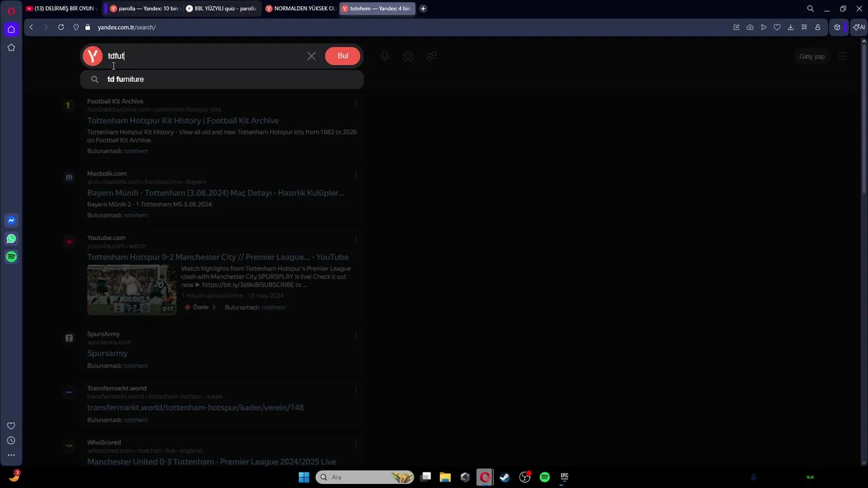Screen dimensions: 868x488
Task: Open WhatsApp in the sidebar
Action: [x=11, y=239]
